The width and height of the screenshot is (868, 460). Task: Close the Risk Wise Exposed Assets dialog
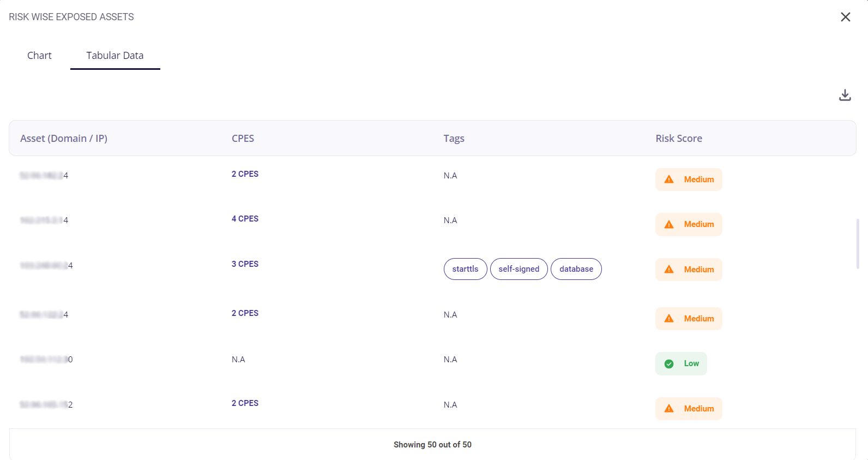tap(845, 17)
